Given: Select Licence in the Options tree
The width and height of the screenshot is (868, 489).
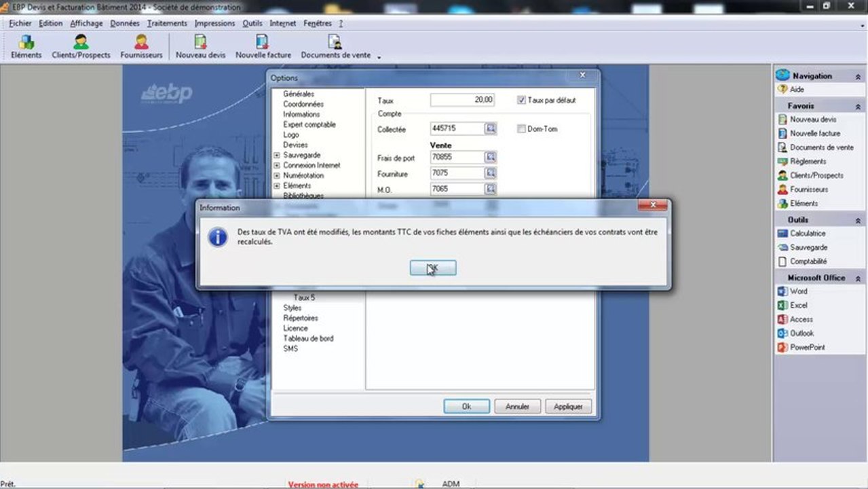Looking at the screenshot, I should pos(295,328).
